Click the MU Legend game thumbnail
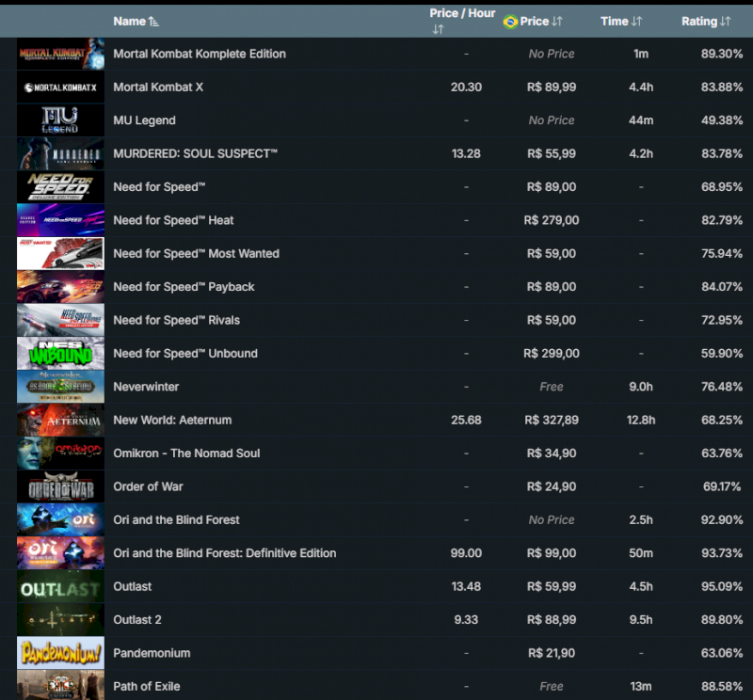Screen dimensions: 753x700 pos(60,120)
